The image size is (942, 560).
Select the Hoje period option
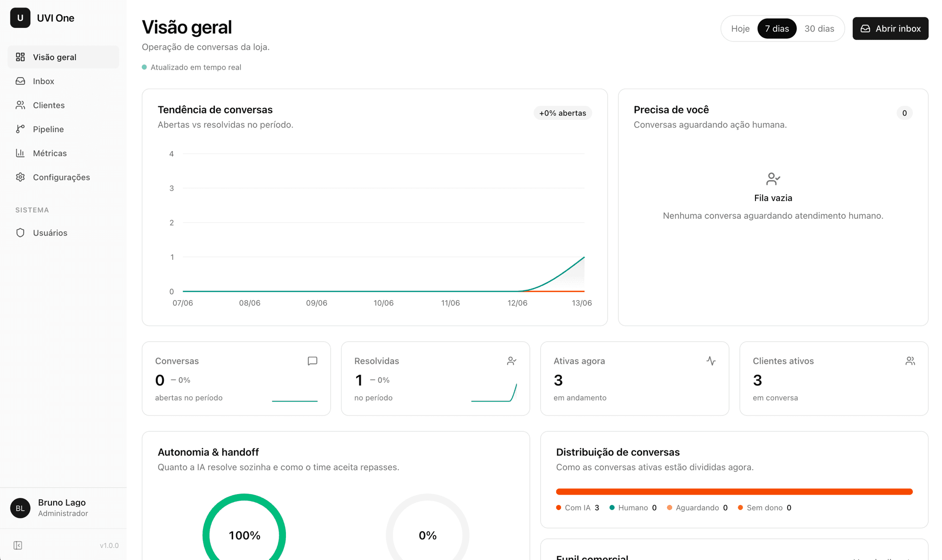pos(740,29)
